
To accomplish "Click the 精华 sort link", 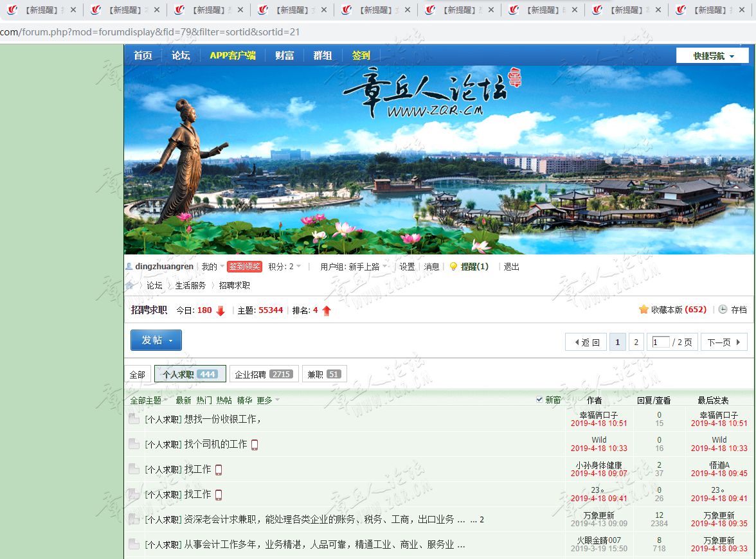I will point(244,400).
